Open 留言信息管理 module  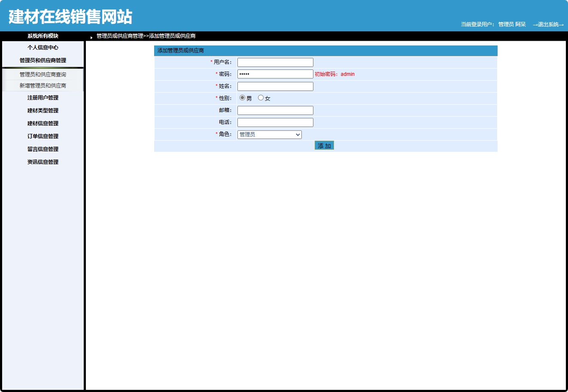(x=42, y=149)
